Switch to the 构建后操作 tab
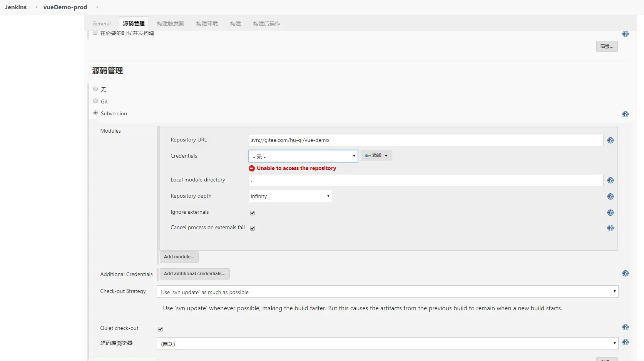This screenshot has width=644, height=361. coord(267,23)
